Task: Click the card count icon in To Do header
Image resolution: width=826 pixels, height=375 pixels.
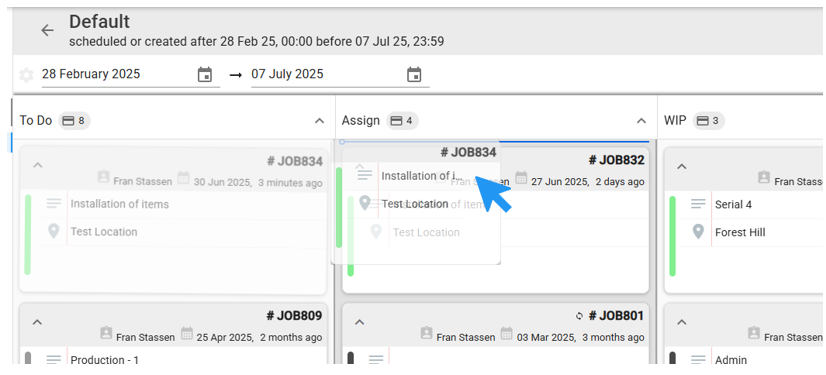Action: [x=68, y=121]
